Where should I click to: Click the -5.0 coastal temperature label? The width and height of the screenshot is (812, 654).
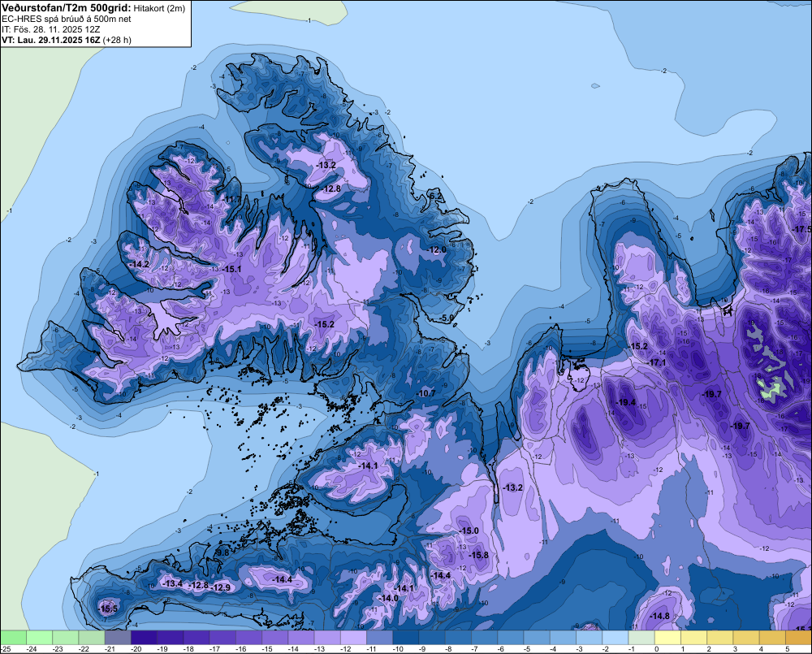point(447,318)
